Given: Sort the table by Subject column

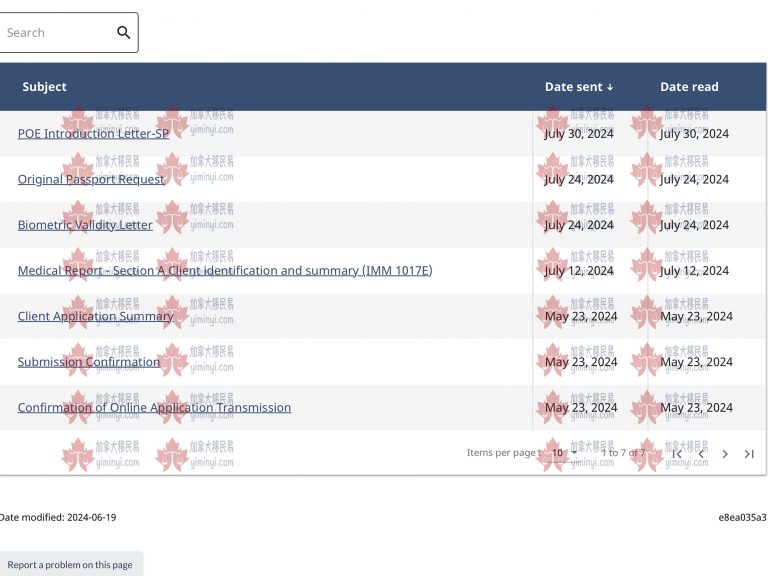Looking at the screenshot, I should (x=45, y=87).
